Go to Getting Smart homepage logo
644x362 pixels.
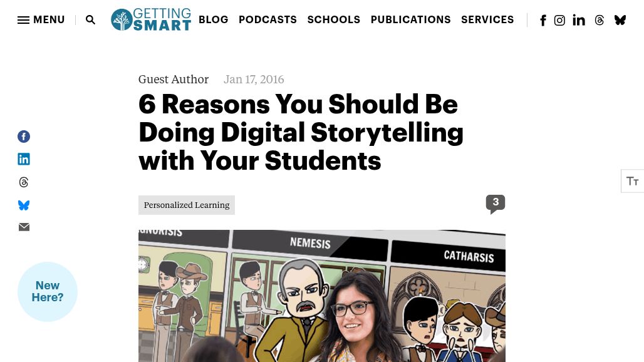pyautogui.click(x=151, y=19)
